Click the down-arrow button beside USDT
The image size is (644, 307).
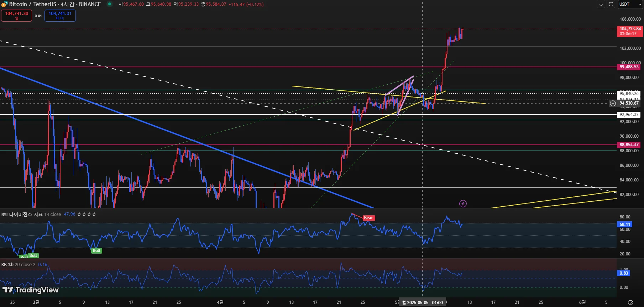pyautogui.click(x=601, y=4)
